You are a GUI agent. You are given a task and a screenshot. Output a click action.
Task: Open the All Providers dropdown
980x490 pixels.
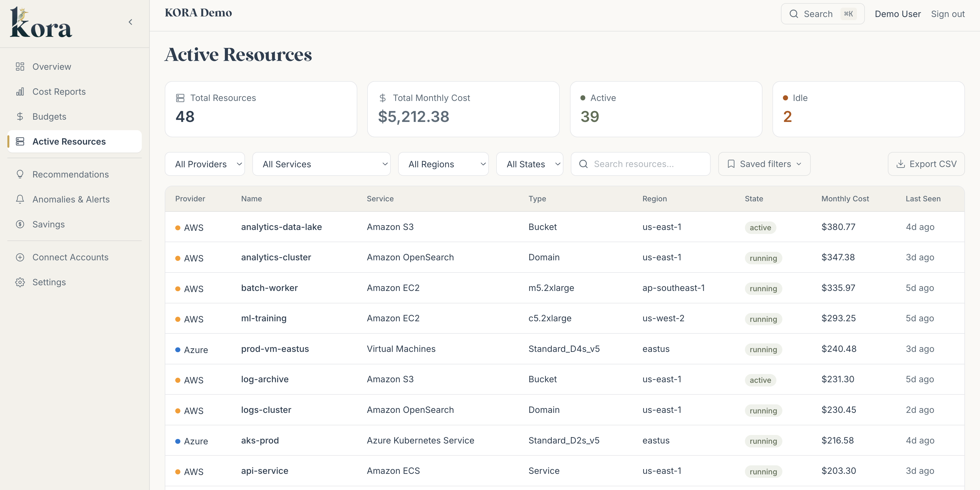pyautogui.click(x=205, y=164)
